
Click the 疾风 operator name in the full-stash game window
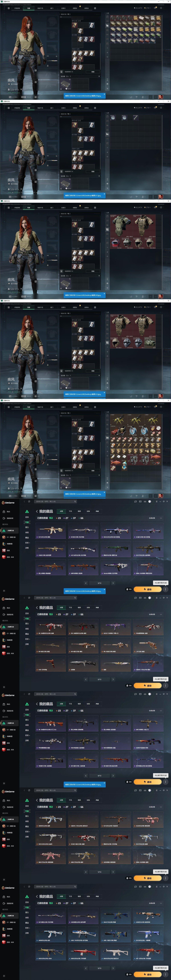click(11, 80)
